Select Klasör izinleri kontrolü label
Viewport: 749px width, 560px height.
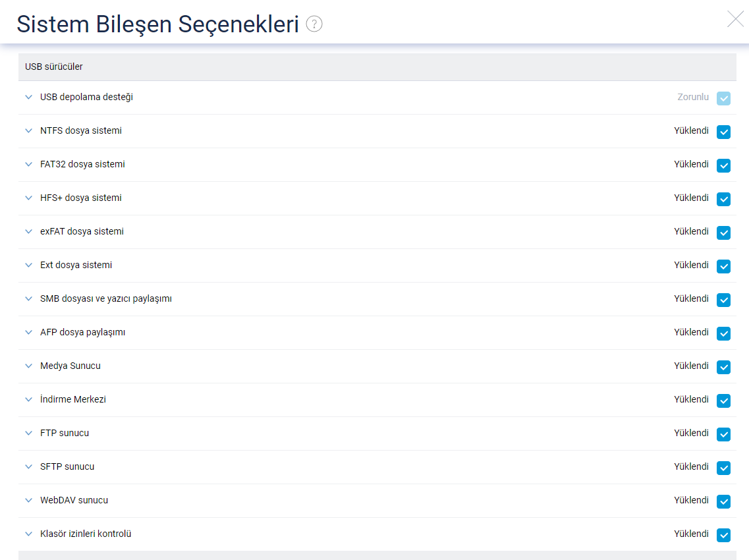tap(86, 534)
